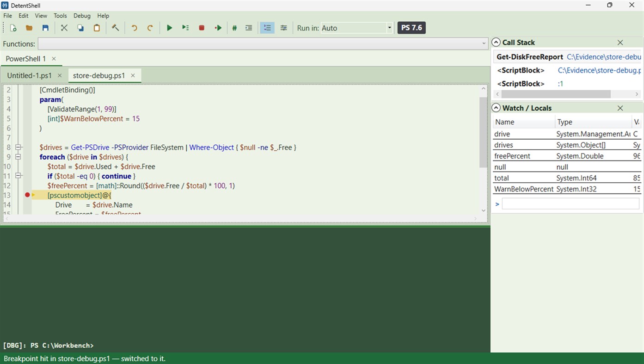Click the Call Stack horizontal scrollbar
Viewport: 644px width, 364px height.
556,94
